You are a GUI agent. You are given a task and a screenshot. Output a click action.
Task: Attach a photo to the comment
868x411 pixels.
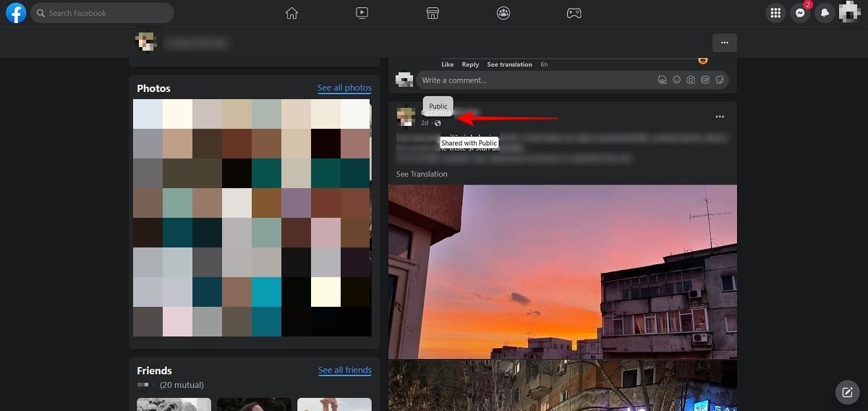(691, 80)
